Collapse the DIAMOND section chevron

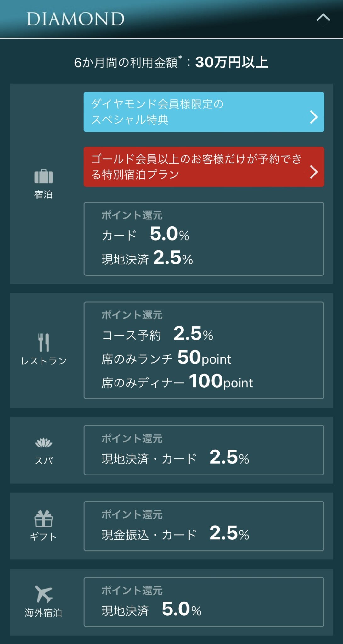click(x=323, y=18)
